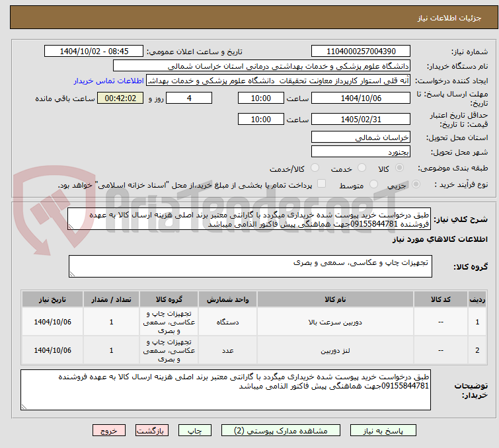Click the item name 'دوربین سرعت بالا'
The height and width of the screenshot is (448, 499).
point(335,322)
